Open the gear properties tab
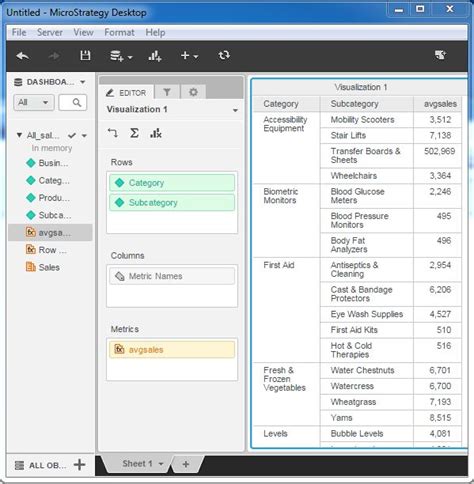Image resolution: width=474 pixels, height=484 pixels. (193, 92)
